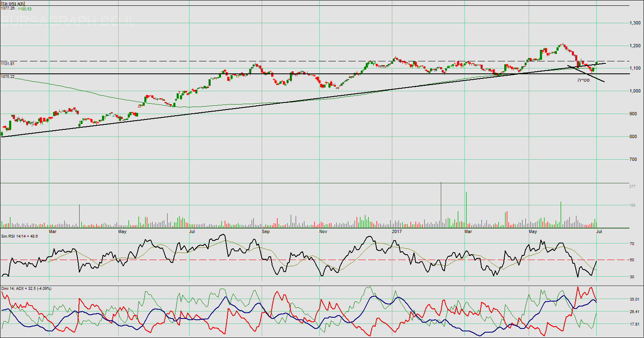Select the green 1100.53 value
The image size is (644, 338).
pyautogui.click(x=25, y=9)
